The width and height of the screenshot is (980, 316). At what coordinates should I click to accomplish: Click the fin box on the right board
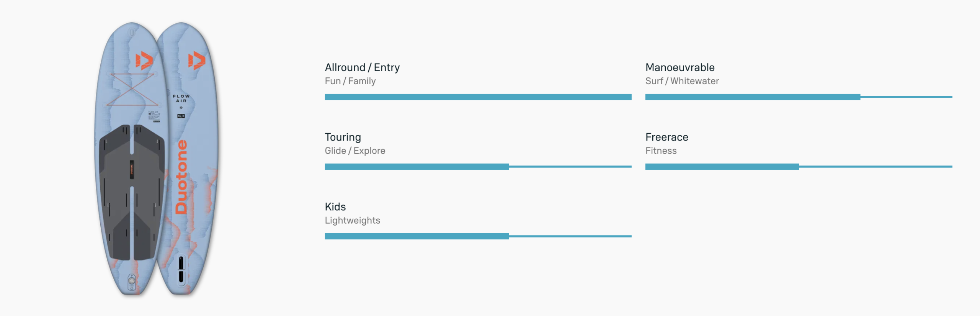click(181, 270)
